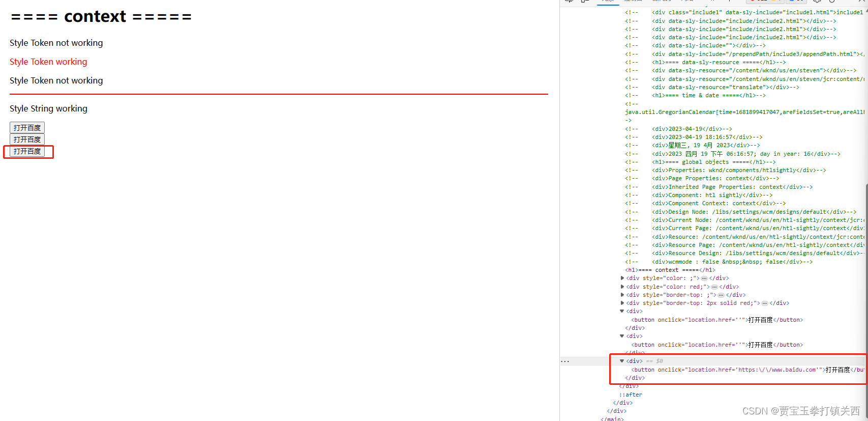
Task: Expand the div style="color: red;" node
Action: [x=622, y=287]
